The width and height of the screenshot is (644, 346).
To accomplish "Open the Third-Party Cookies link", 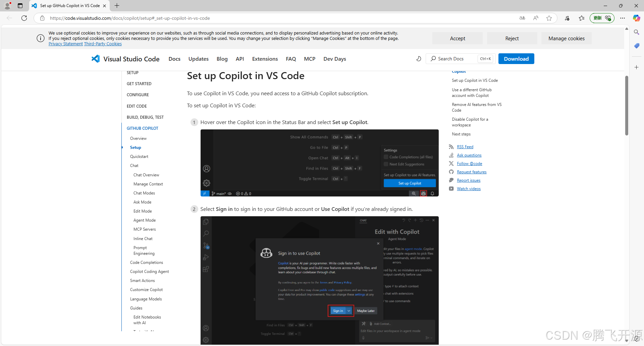I will pyautogui.click(x=103, y=44).
